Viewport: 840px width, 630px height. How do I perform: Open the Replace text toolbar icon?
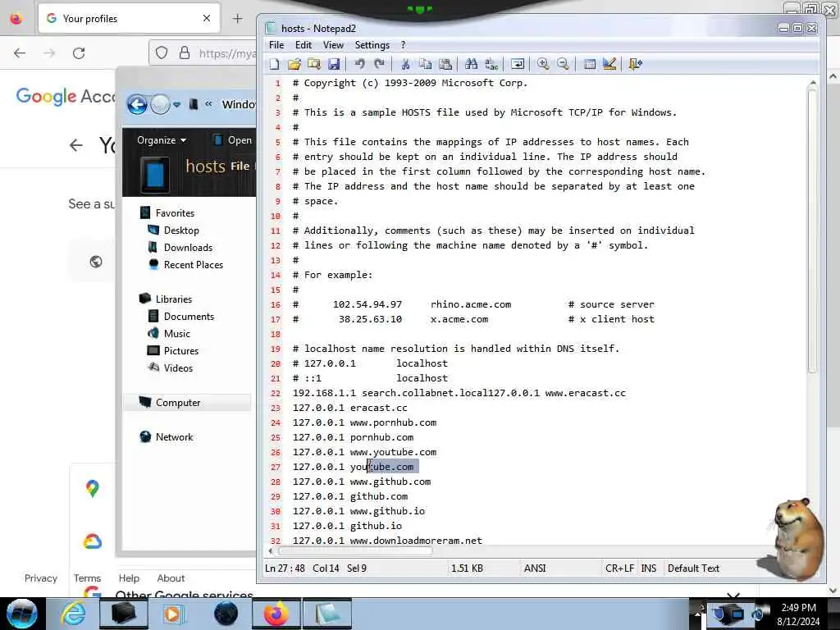click(x=491, y=64)
